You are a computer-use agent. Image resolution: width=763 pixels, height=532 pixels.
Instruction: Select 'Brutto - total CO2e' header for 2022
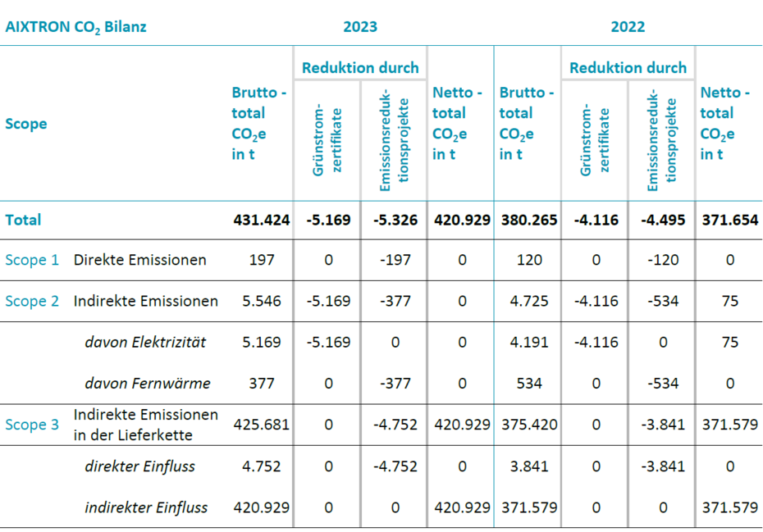pyautogui.click(x=527, y=123)
